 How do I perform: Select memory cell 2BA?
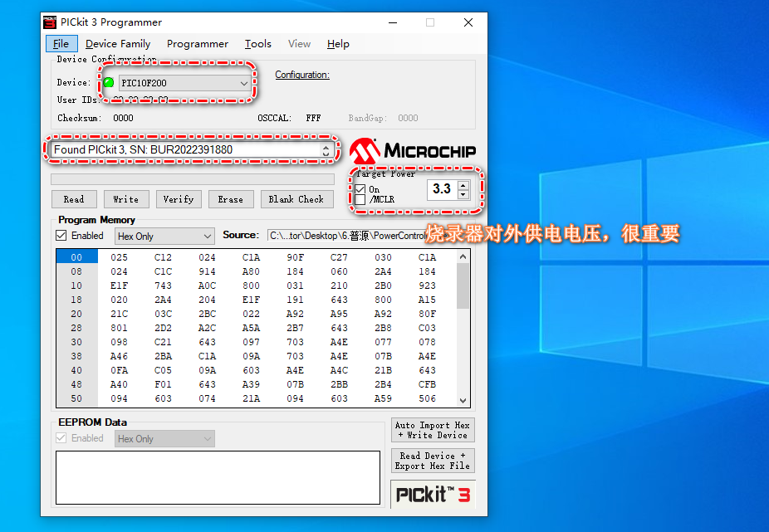[x=163, y=356]
